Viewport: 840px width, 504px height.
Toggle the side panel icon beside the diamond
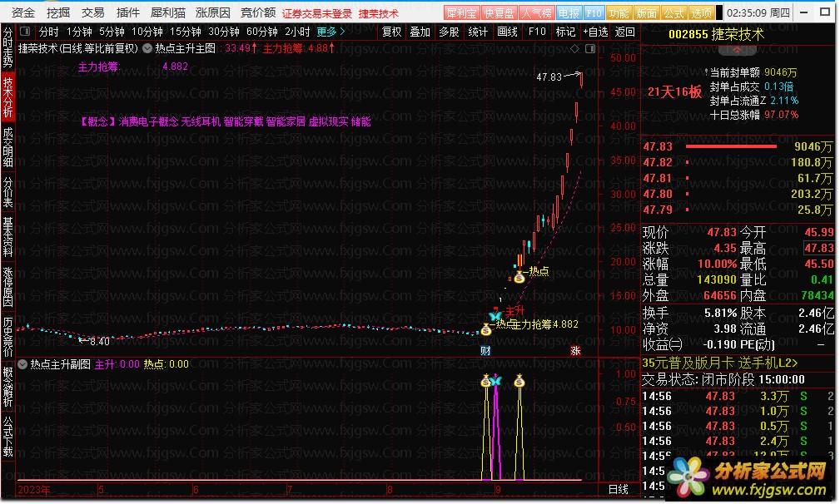pos(589,49)
